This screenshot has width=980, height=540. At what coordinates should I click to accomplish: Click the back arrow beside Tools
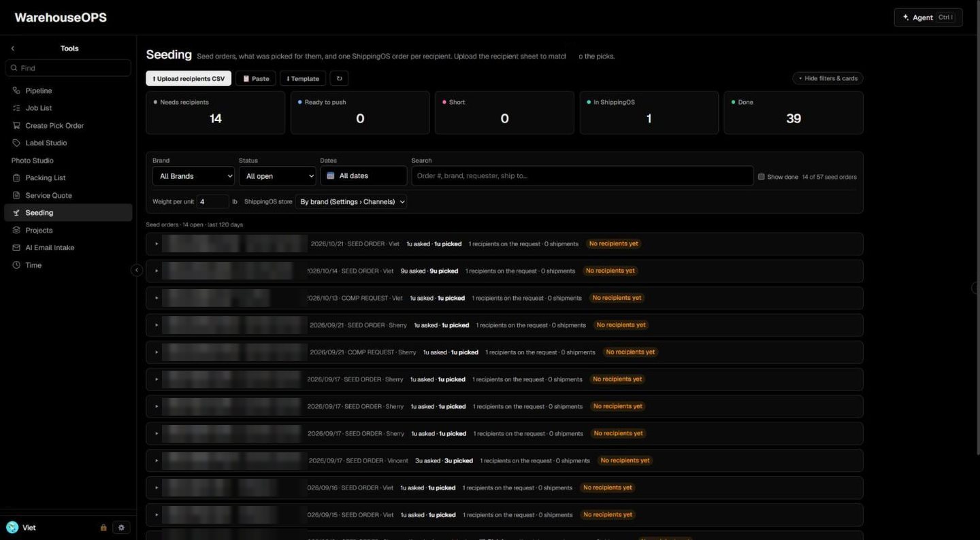(12, 48)
